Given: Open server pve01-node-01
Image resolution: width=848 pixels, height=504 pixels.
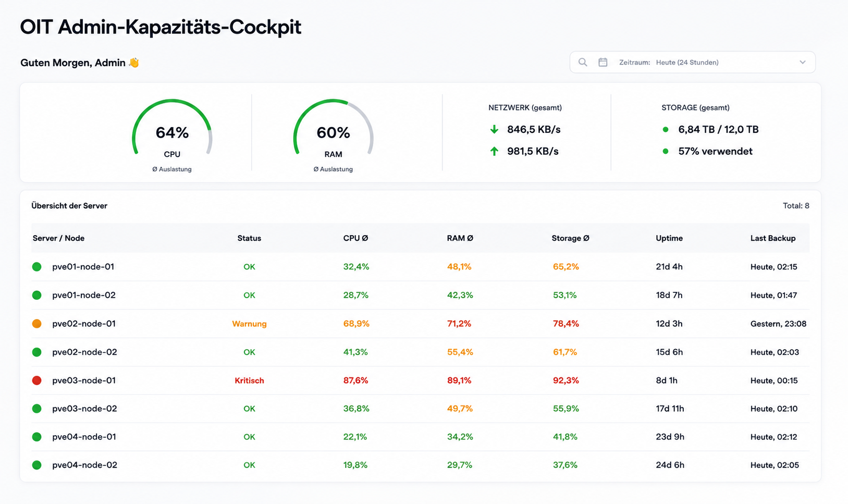Looking at the screenshot, I should [83, 267].
